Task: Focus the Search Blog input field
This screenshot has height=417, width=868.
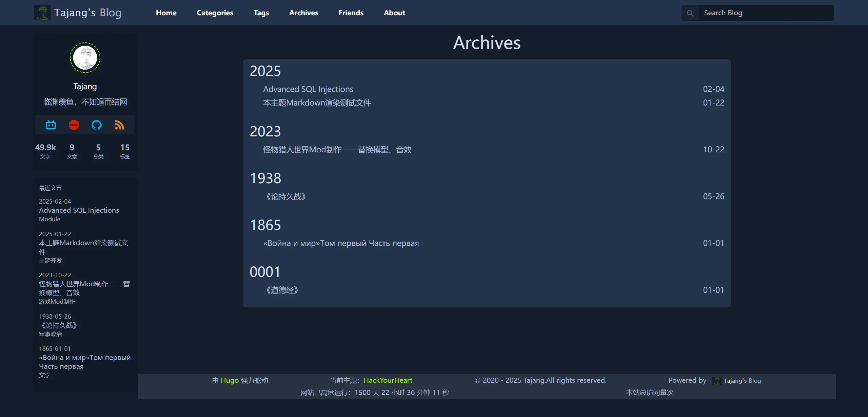Action: pos(766,13)
